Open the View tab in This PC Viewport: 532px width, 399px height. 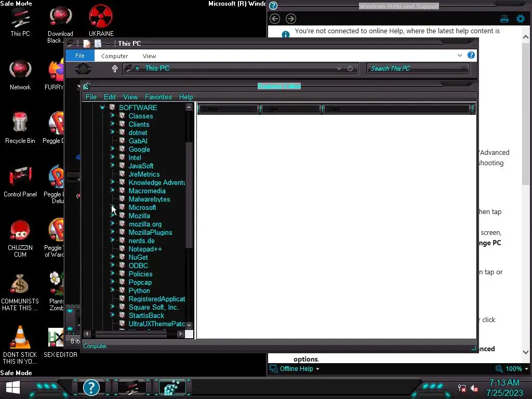click(x=149, y=56)
